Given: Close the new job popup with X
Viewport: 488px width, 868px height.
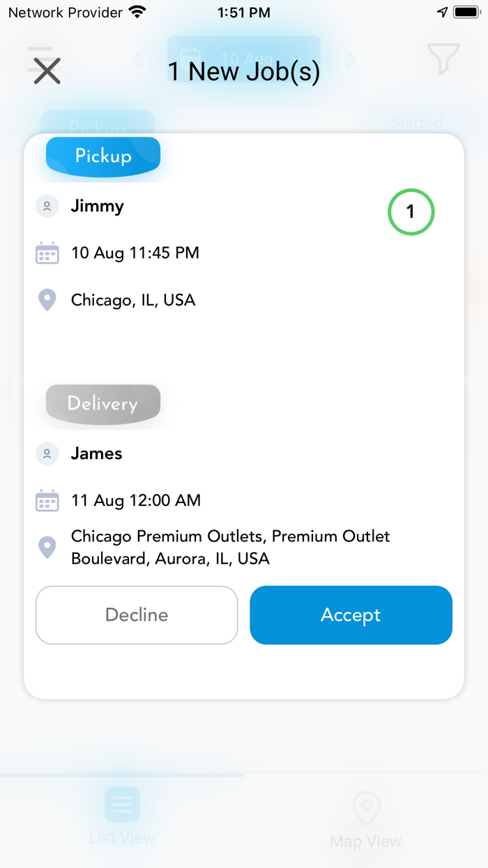Looking at the screenshot, I should tap(45, 70).
